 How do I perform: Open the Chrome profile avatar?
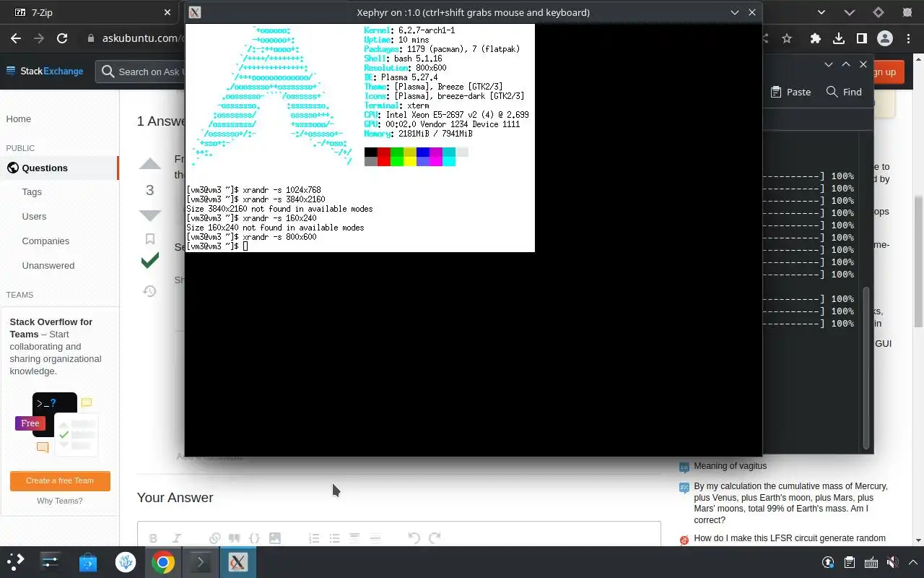coord(885,38)
